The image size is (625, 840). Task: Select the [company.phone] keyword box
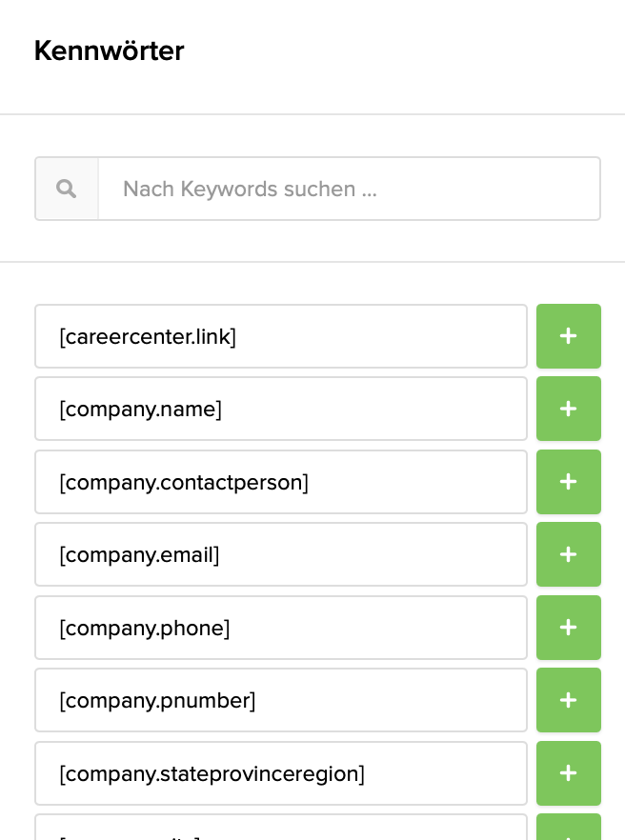[281, 628]
